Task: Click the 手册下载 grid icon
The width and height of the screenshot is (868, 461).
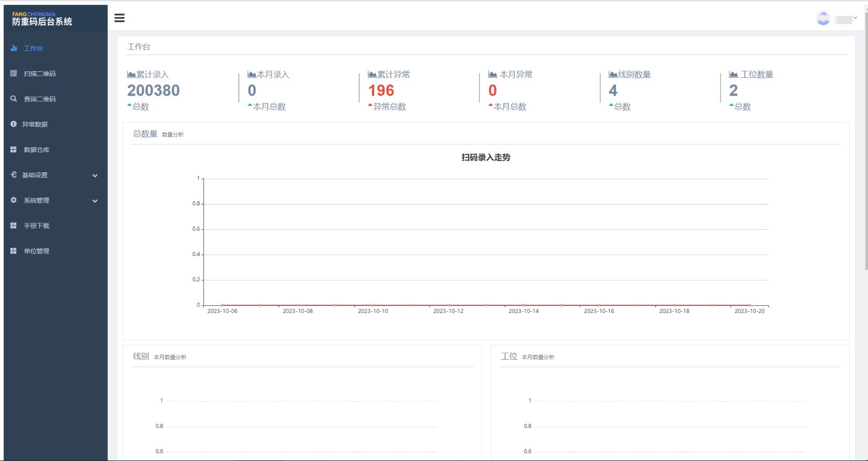Action: pyautogui.click(x=13, y=226)
